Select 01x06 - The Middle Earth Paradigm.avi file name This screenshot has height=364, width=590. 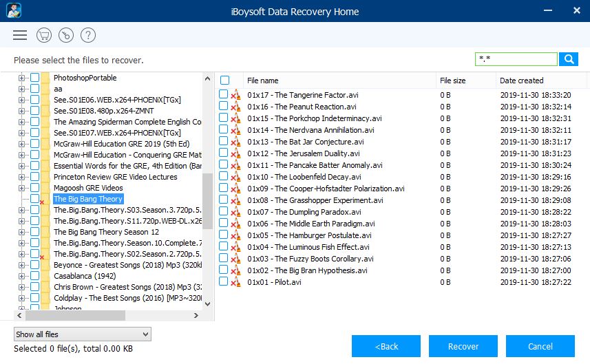pyautogui.click(x=310, y=224)
